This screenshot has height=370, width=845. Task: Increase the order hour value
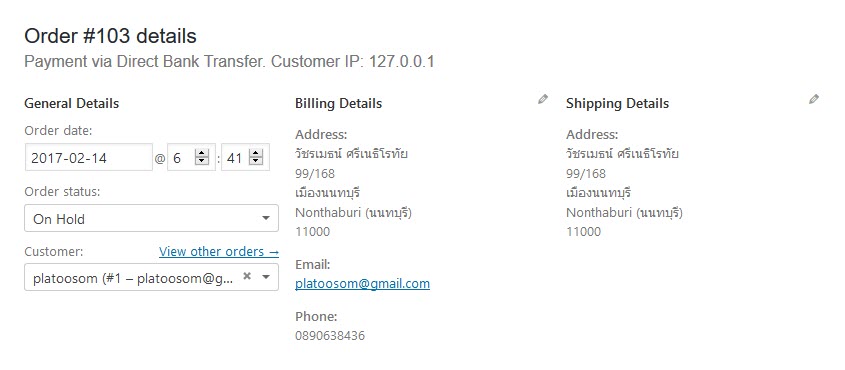[202, 154]
